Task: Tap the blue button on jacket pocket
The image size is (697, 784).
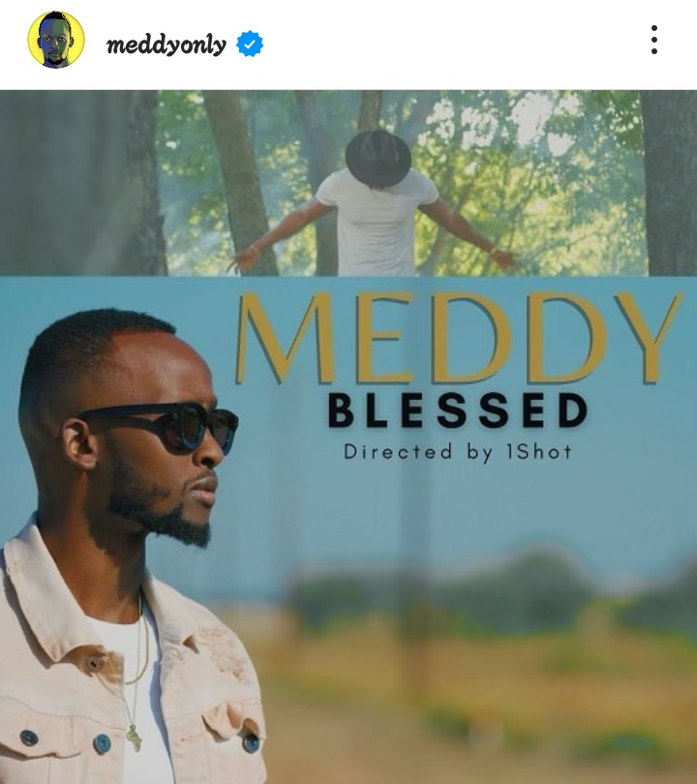Action: coord(102,744)
